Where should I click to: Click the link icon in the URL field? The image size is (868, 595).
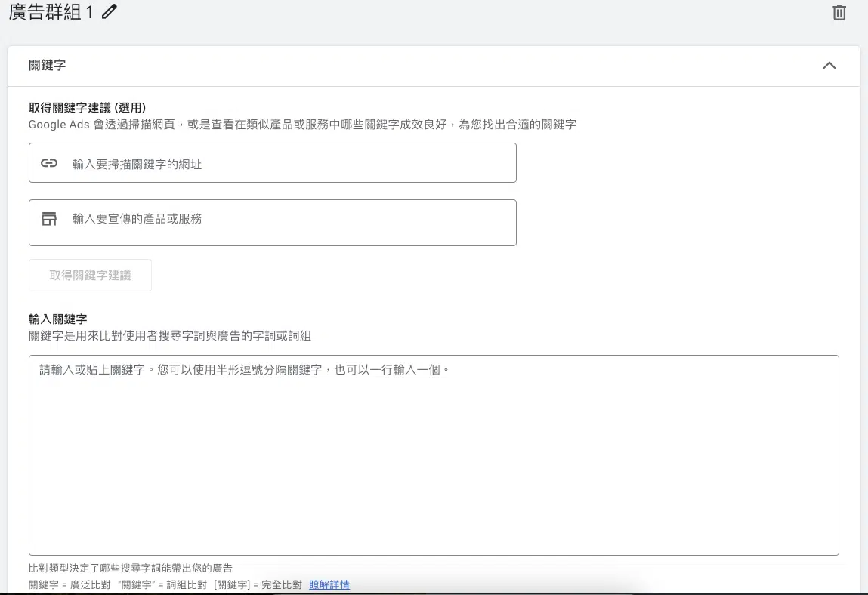click(x=49, y=163)
